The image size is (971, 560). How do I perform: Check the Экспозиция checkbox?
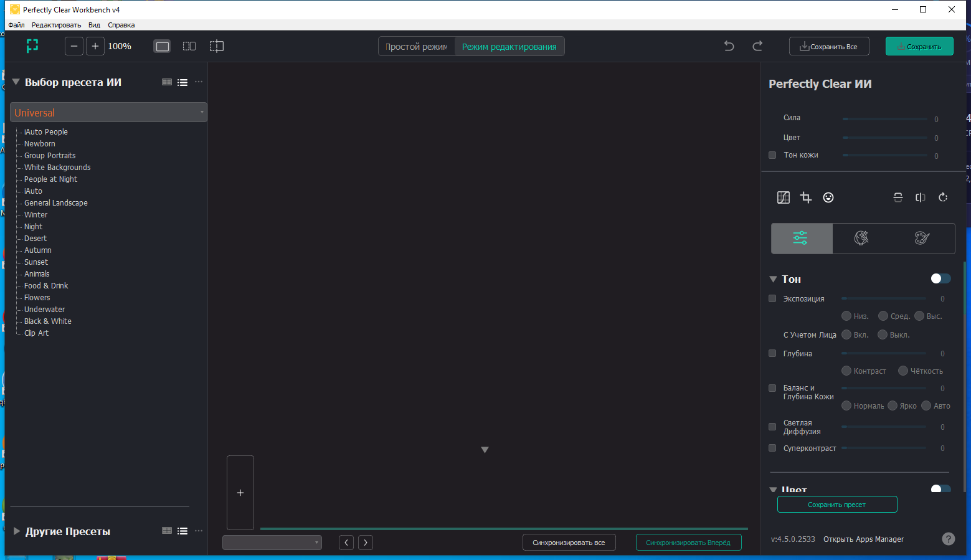tap(772, 298)
